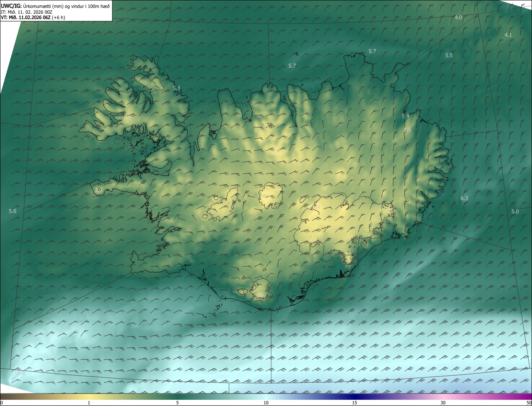This screenshot has width=532, height=406.
Task: Click the 5.5 value label on the map
Action: pyautogui.click(x=449, y=55)
